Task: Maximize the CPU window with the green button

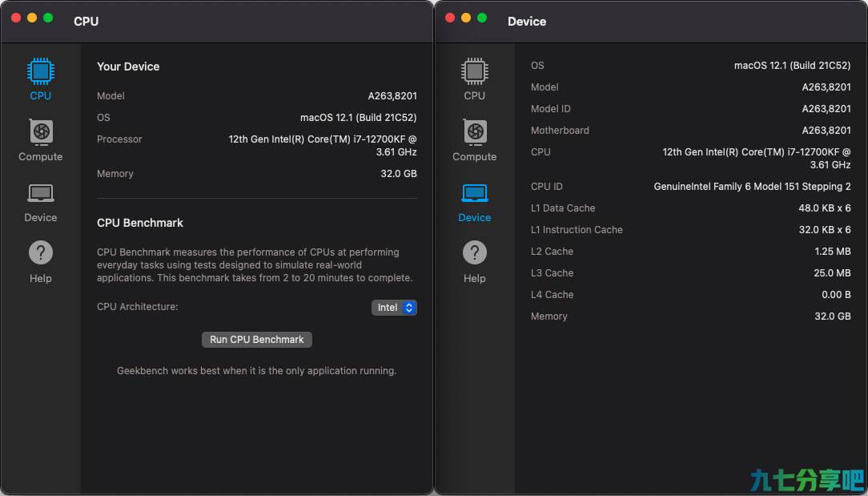Action: pyautogui.click(x=48, y=18)
